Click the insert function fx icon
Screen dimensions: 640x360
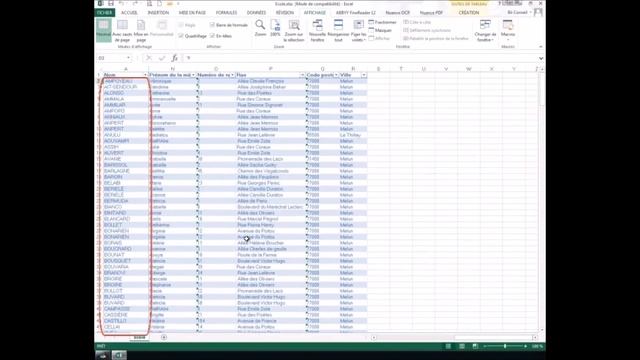pyautogui.click(x=174, y=58)
